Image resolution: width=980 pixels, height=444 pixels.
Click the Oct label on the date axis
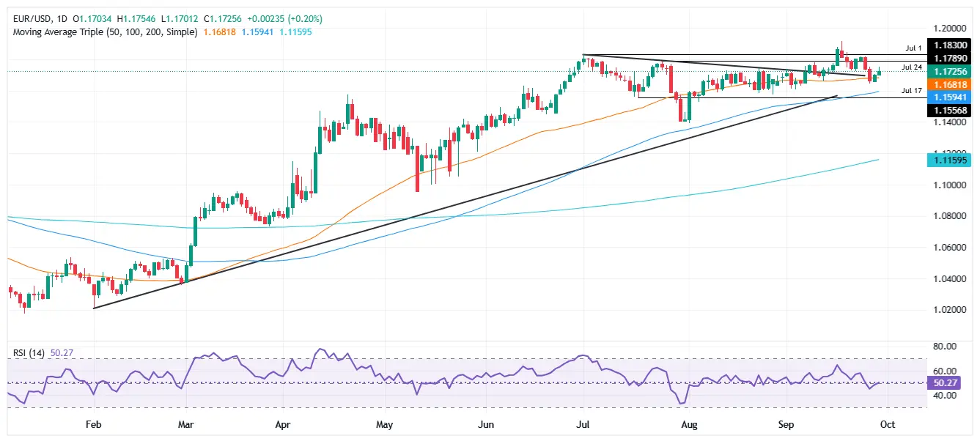[888, 424]
